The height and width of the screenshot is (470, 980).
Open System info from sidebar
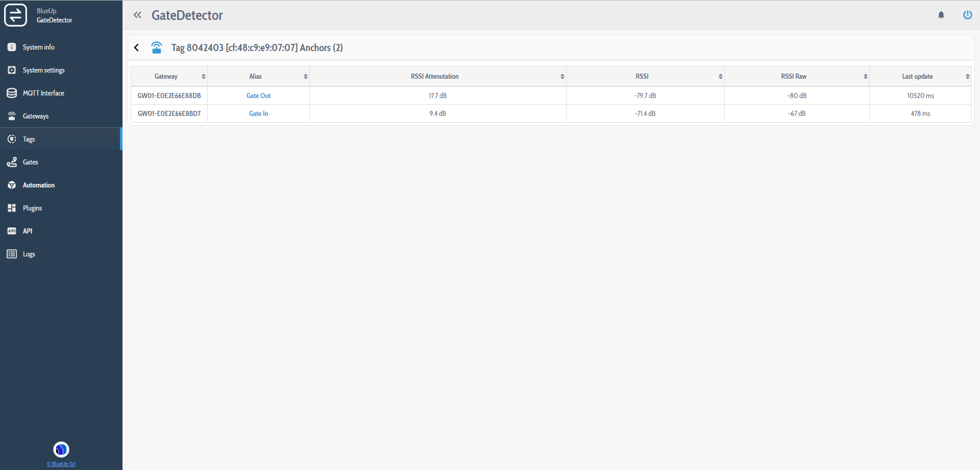[38, 47]
